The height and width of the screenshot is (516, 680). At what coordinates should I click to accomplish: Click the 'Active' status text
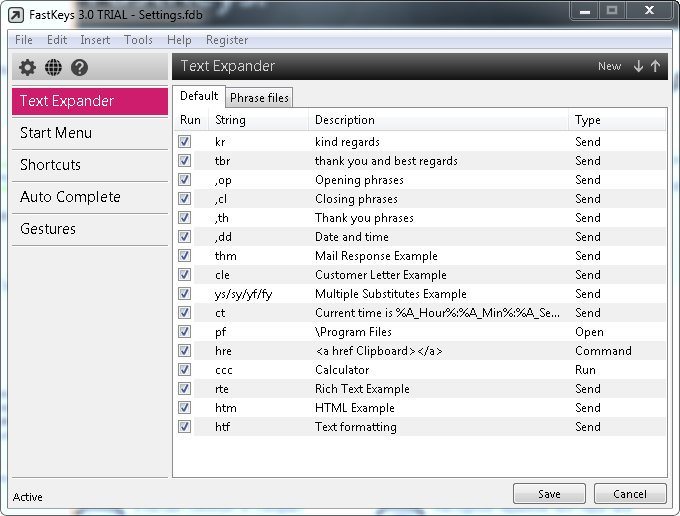pyautogui.click(x=28, y=497)
